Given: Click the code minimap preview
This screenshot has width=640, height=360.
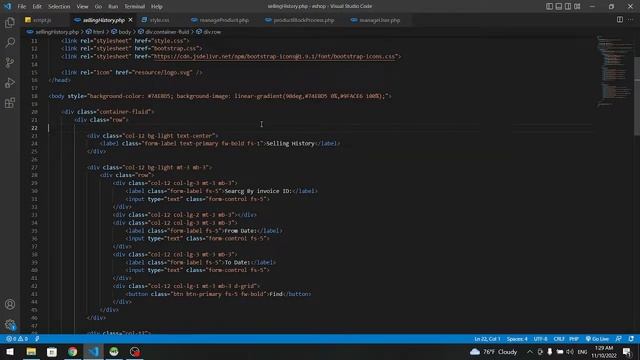Looking at the screenshot, I should point(614,71).
